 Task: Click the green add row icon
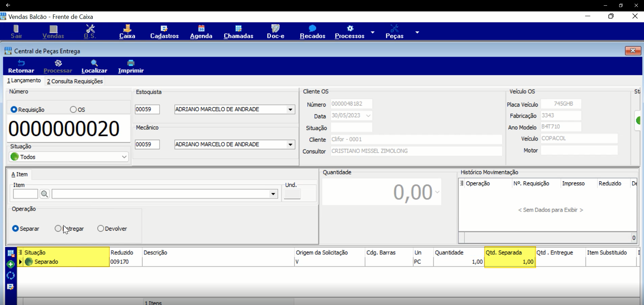11,264
